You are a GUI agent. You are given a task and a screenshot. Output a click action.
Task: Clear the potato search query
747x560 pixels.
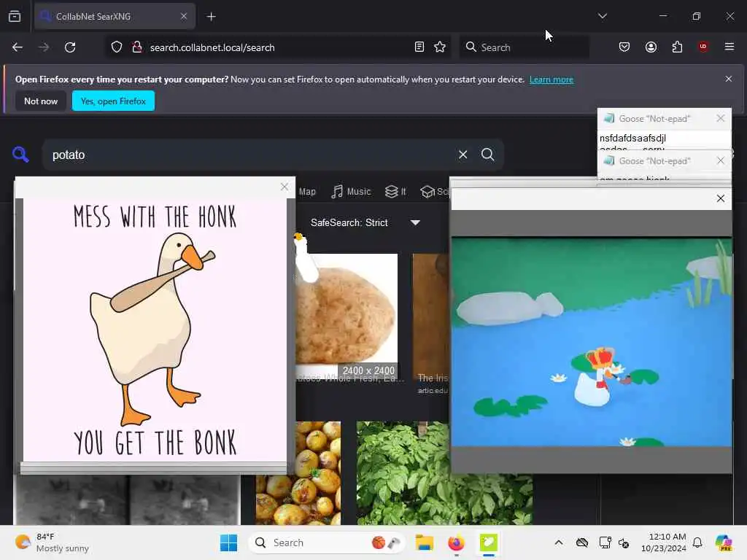[x=462, y=155]
